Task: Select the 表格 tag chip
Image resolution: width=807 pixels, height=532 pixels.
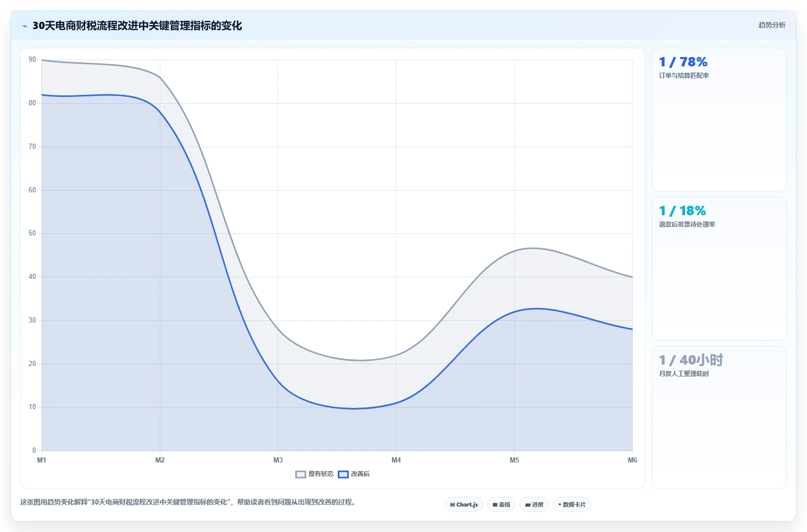Action: click(501, 505)
